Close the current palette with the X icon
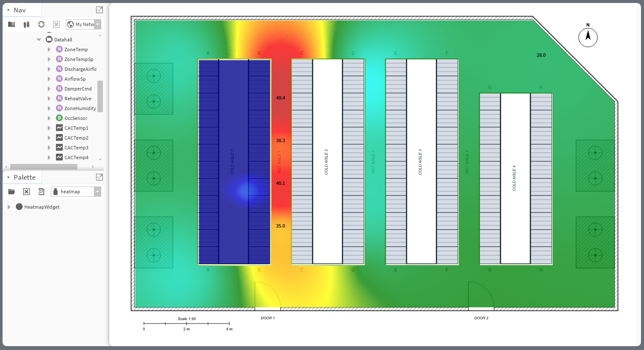The image size is (644, 350). click(x=26, y=192)
